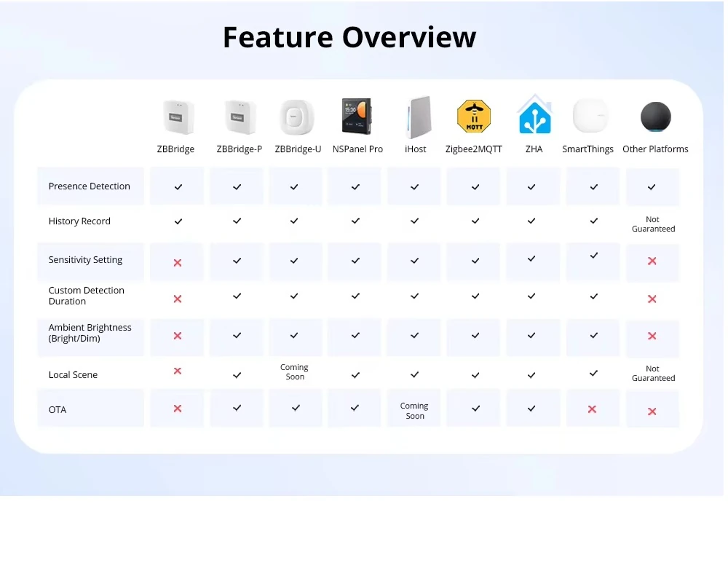
Task: Click the ZBBridge column label
Action: coord(175,149)
